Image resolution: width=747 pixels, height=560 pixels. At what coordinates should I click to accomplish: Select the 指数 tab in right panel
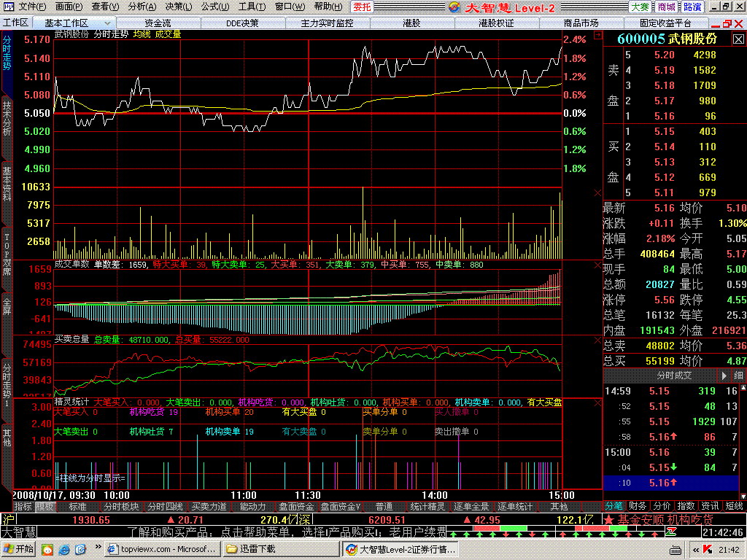tap(686, 506)
